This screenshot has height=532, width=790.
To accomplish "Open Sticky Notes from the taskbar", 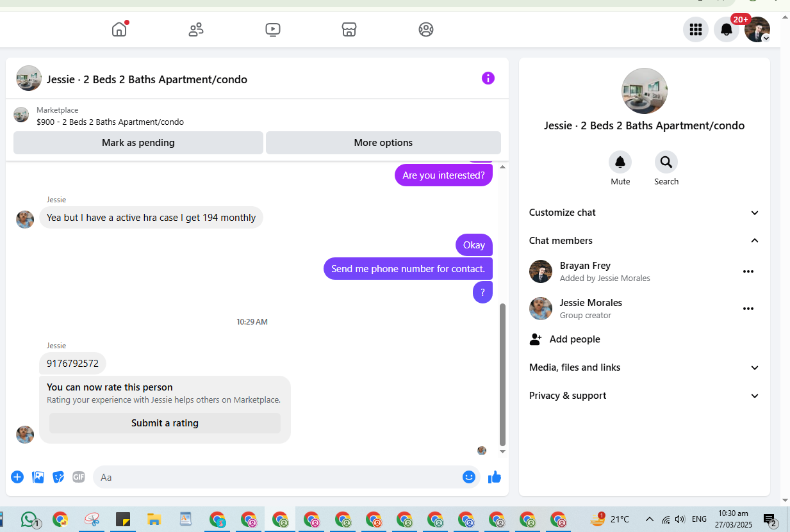I will coord(123,519).
